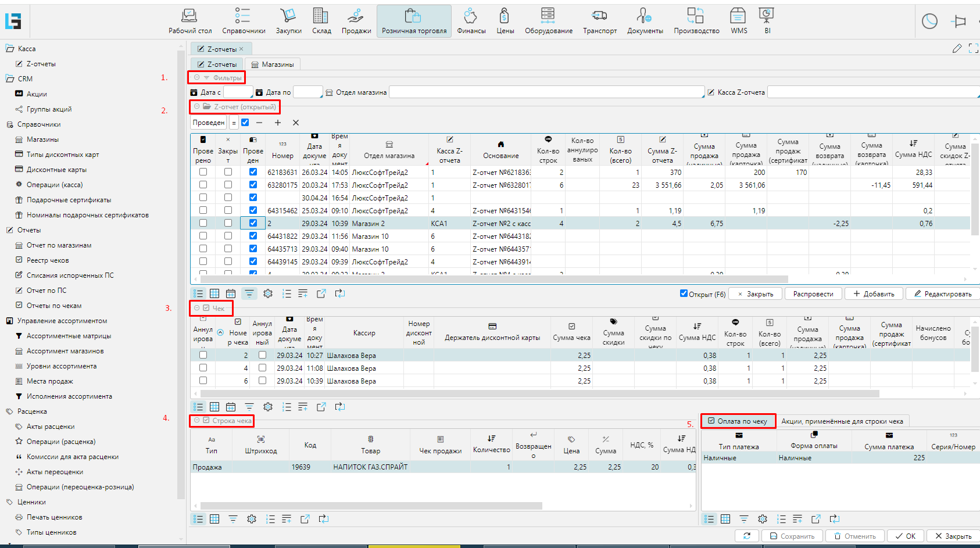The image size is (980, 548).
Task: Open the Склад module icon
Action: pyautogui.click(x=321, y=16)
